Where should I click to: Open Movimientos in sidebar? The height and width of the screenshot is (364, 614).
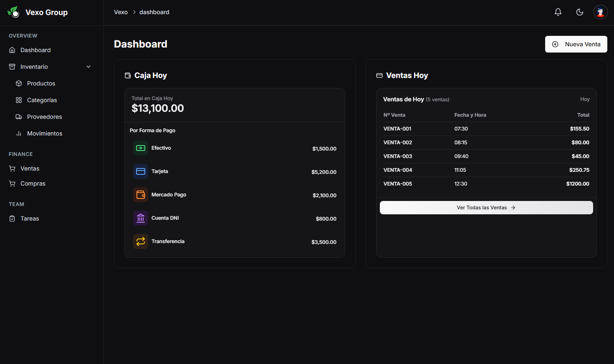(44, 133)
